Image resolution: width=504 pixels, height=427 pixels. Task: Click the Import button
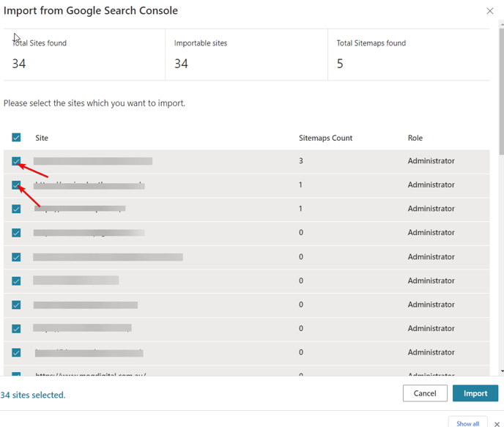(475, 393)
